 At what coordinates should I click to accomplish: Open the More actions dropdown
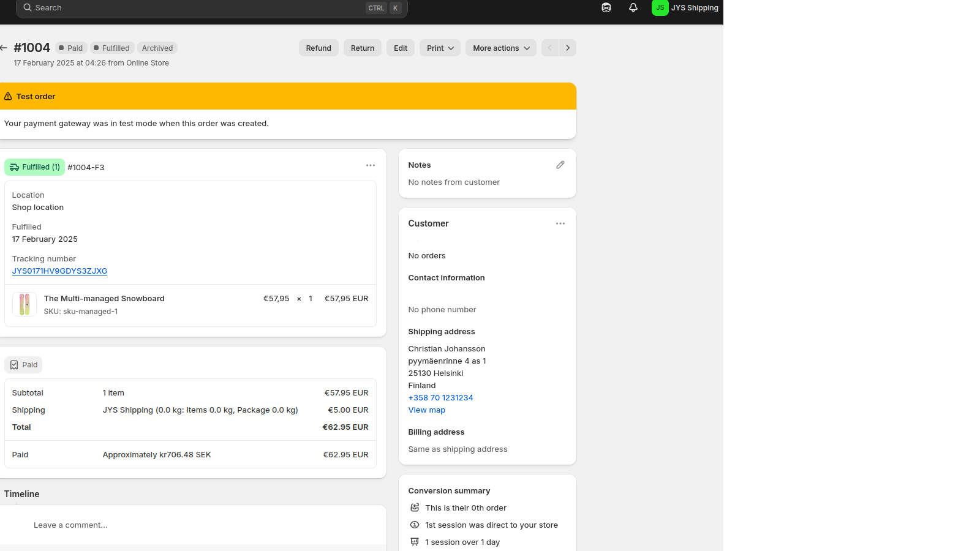click(500, 48)
